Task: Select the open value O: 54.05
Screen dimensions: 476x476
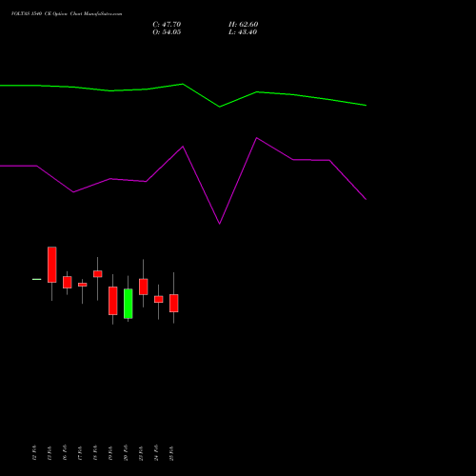Action: [167, 32]
